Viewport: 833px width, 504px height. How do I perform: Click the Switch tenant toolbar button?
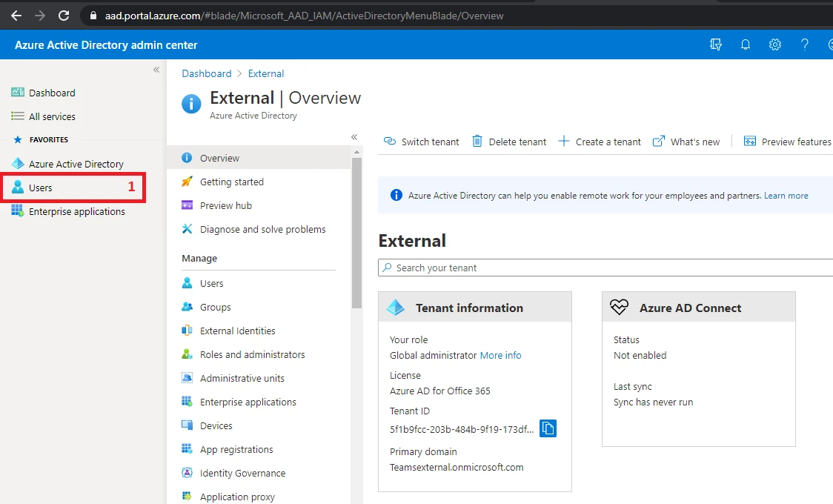pos(421,142)
